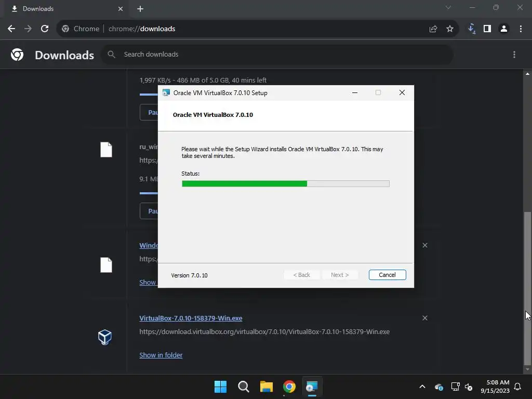Click the magnifier icon in Search downloads
Screen dimensions: 532x399
click(111, 54)
